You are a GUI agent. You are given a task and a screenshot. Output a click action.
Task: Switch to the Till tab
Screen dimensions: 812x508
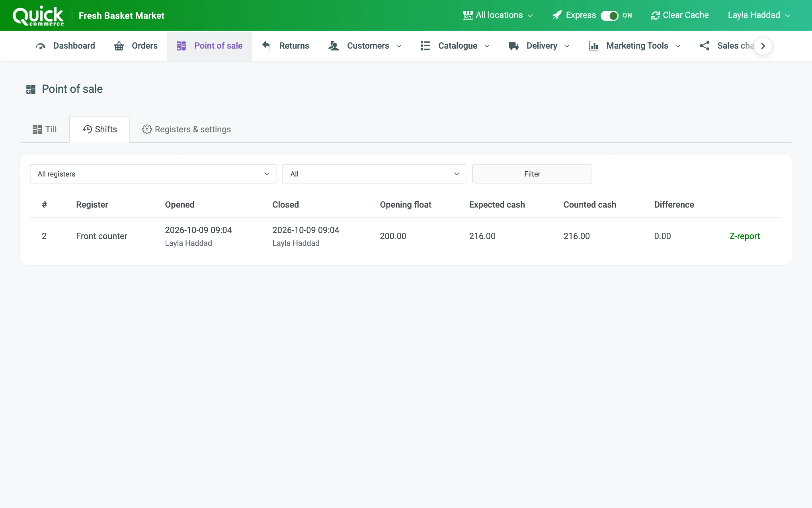[x=45, y=129]
